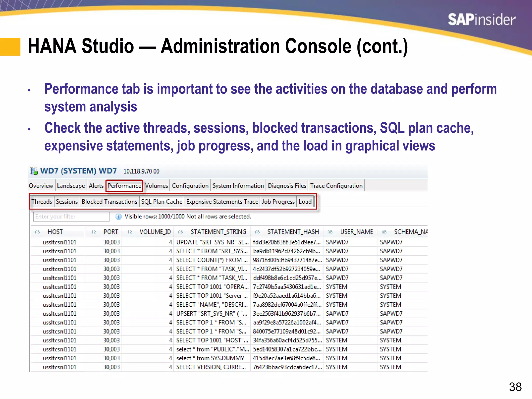
Task: Open the Expensive Statements Trace sub-tab
Action: pos(222,202)
